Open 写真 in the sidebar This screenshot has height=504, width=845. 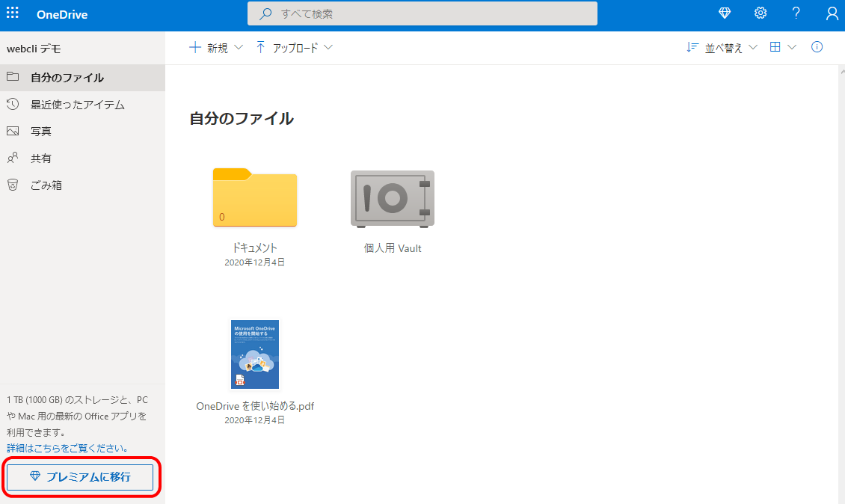click(x=82, y=132)
